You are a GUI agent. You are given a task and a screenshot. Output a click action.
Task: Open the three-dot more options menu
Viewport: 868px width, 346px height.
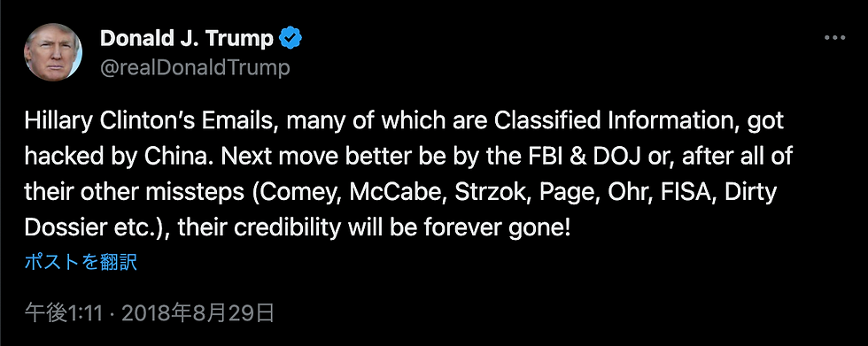click(x=834, y=38)
